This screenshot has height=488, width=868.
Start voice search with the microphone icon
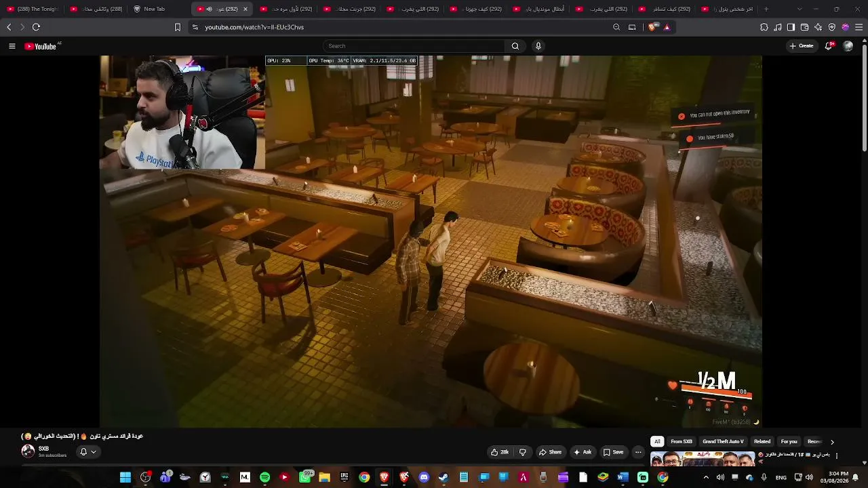click(x=538, y=46)
